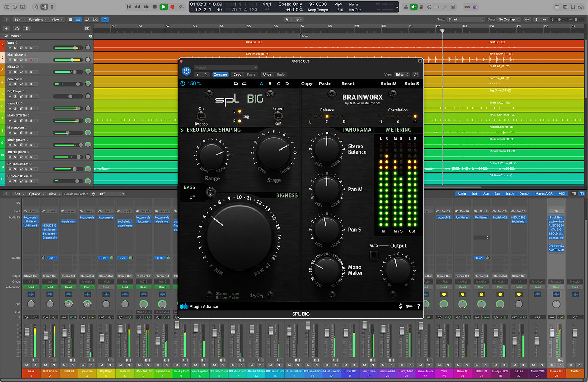The image size is (588, 382).
Task: Open the Sends on Faders Off dropdown
Action: 112,194
